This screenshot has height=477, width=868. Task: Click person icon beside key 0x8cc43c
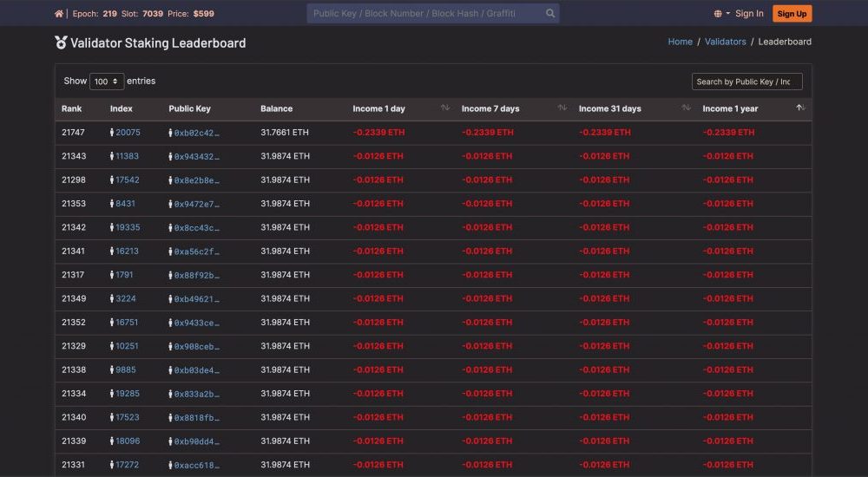point(170,228)
